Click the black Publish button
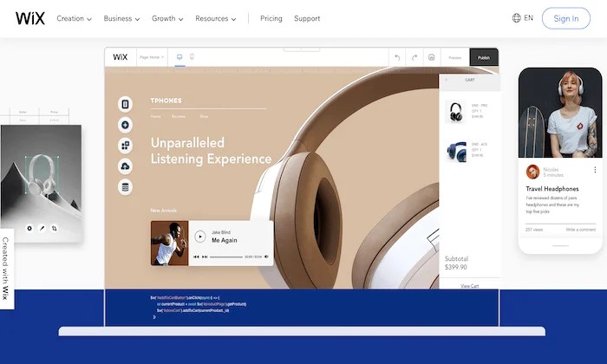The width and height of the screenshot is (607, 364). pyautogui.click(x=484, y=57)
